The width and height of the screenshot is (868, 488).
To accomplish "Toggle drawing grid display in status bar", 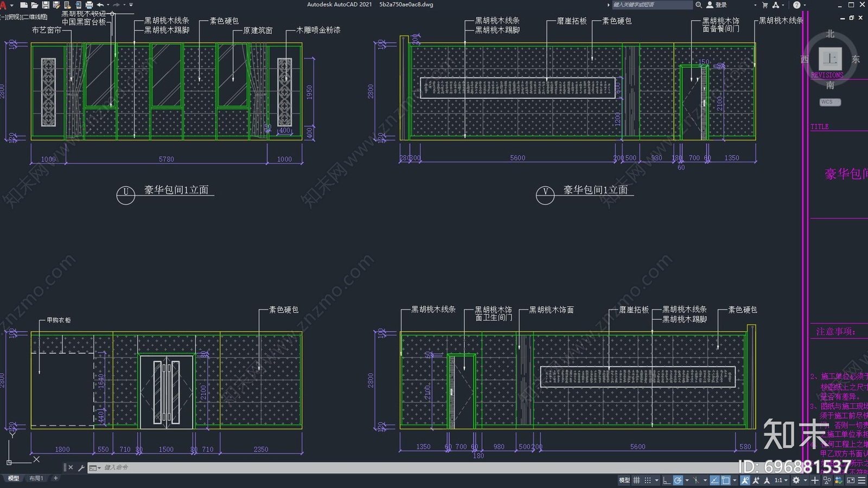I will tap(636, 480).
